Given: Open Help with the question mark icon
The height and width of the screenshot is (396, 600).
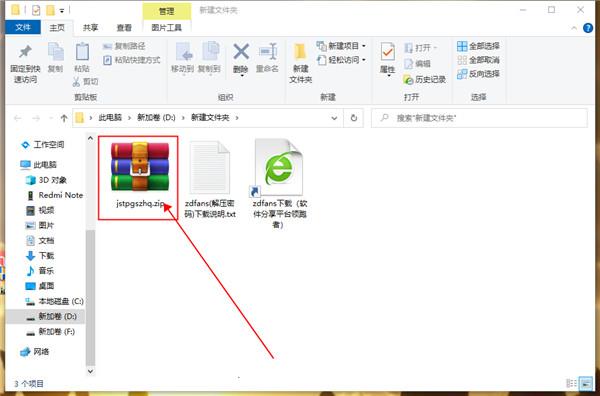Looking at the screenshot, I should pyautogui.click(x=588, y=28).
